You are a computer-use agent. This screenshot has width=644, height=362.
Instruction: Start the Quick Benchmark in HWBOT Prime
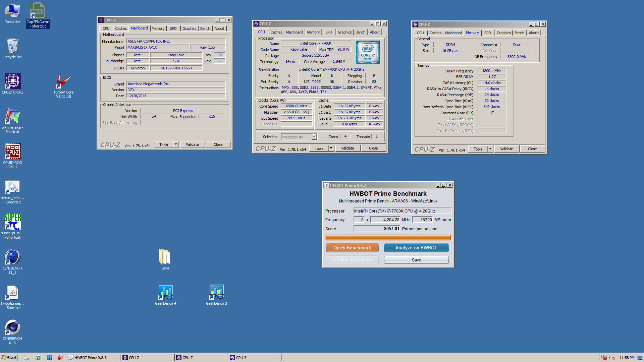[352, 248]
